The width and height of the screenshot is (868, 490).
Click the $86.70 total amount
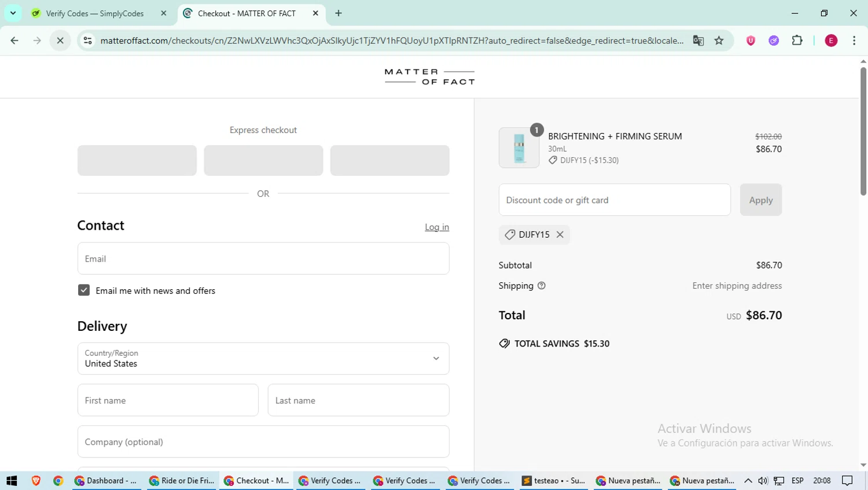(x=764, y=315)
